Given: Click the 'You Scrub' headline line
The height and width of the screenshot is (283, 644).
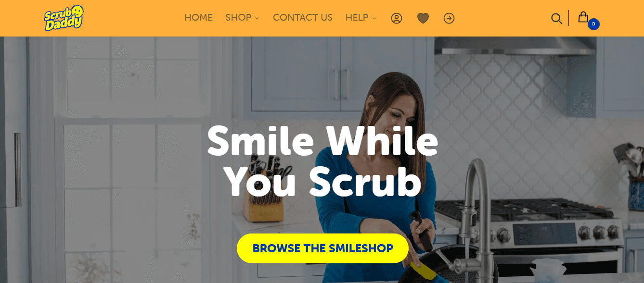Looking at the screenshot, I should [x=322, y=182].
